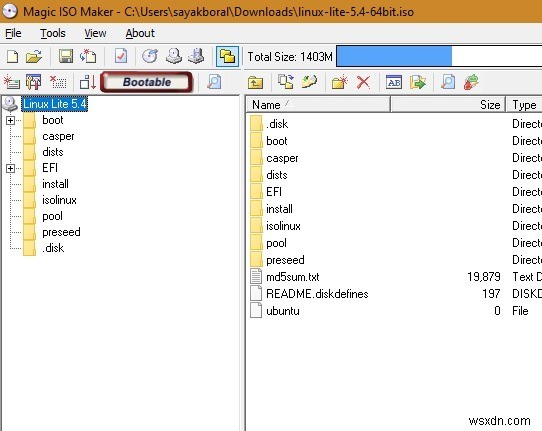Click the red X delete icon
Viewport: 542px width, 431px height.
(363, 83)
